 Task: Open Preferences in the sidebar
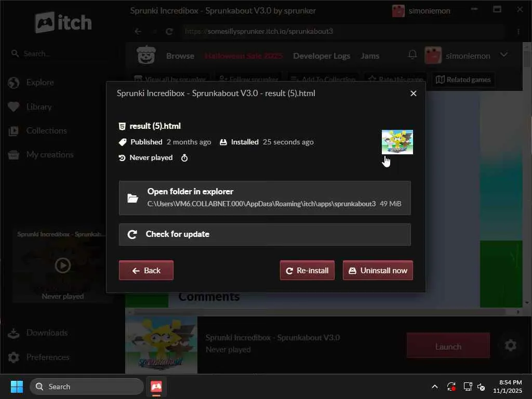47,357
